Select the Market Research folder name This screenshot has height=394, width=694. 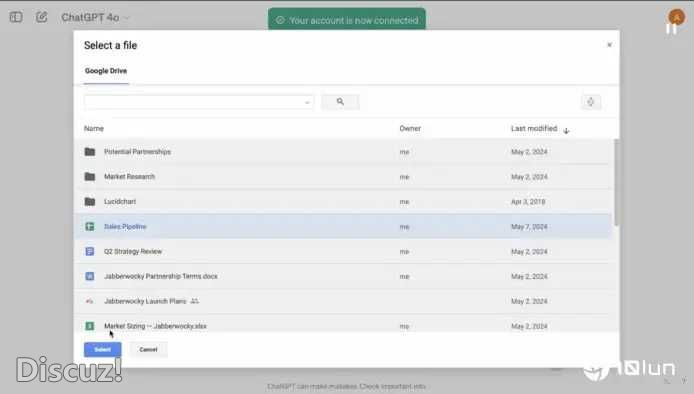coord(129,177)
